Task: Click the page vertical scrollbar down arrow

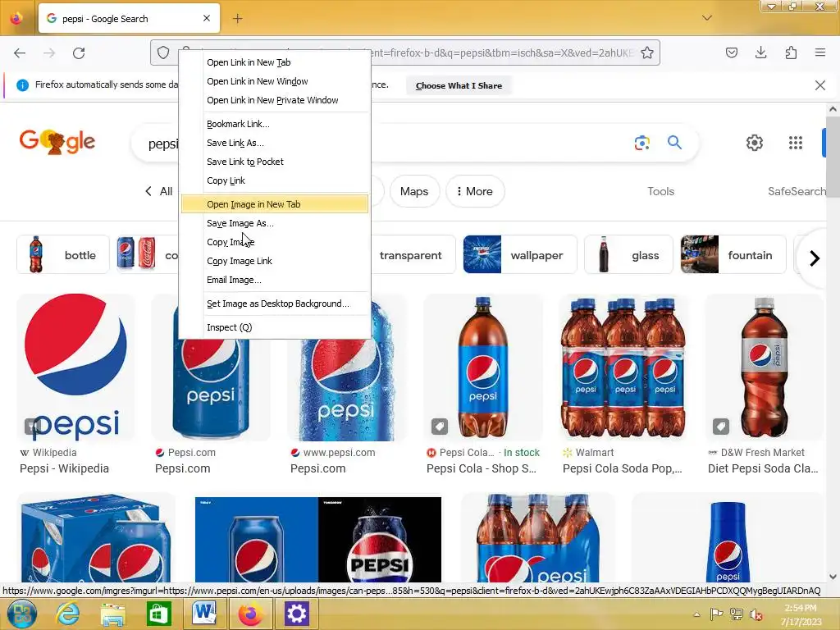Action: 833,577
